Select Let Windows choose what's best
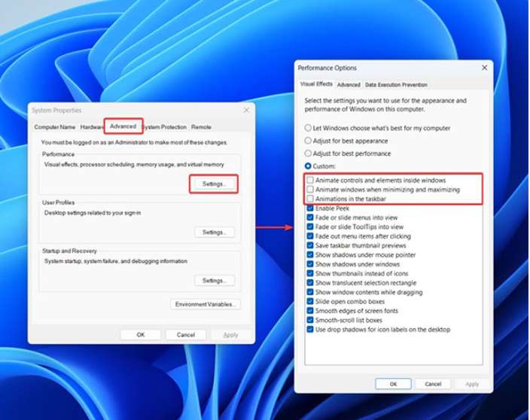The image size is (530, 420). pyautogui.click(x=308, y=128)
